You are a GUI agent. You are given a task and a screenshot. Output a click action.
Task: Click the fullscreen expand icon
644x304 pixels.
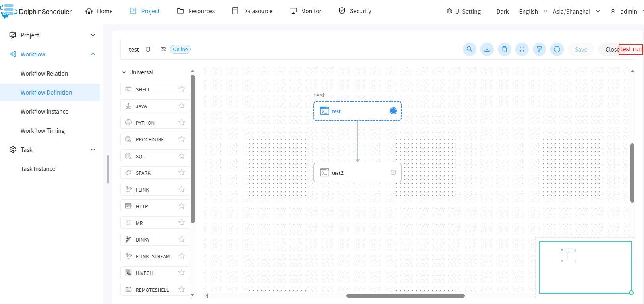pos(522,49)
